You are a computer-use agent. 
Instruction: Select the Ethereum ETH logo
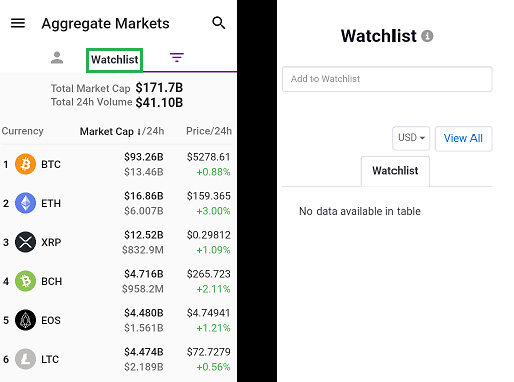pos(25,203)
